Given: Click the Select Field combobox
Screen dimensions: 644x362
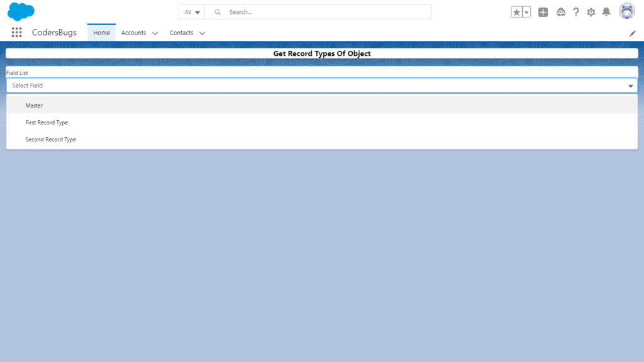Looking at the screenshot, I should pyautogui.click(x=322, y=85).
